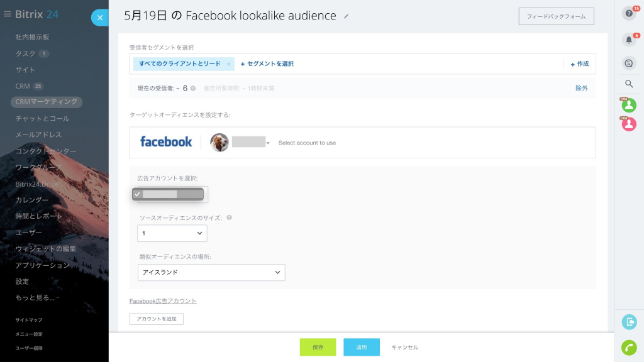This screenshot has height=362, width=644.
Task: Click the blue 適用 button
Action: (362, 347)
